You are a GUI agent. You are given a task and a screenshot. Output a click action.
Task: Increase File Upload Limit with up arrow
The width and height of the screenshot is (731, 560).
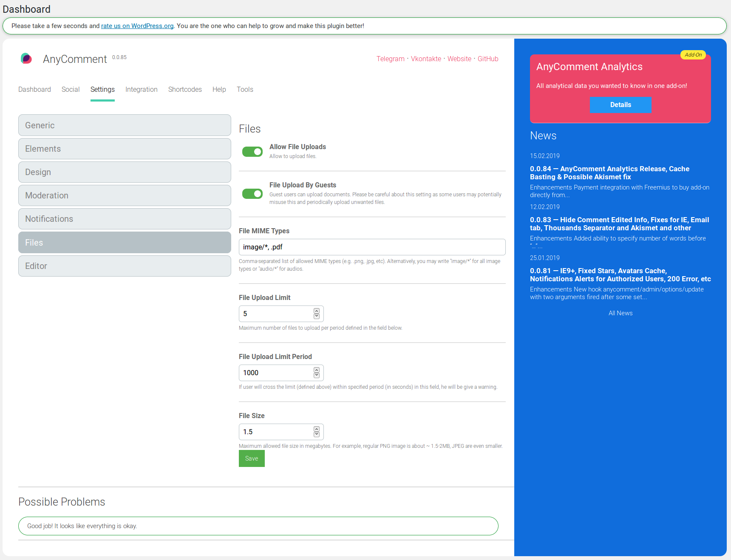tap(317, 311)
